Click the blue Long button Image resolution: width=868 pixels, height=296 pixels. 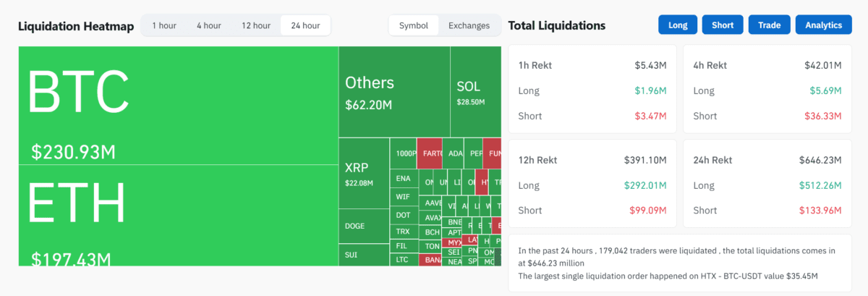tap(678, 25)
